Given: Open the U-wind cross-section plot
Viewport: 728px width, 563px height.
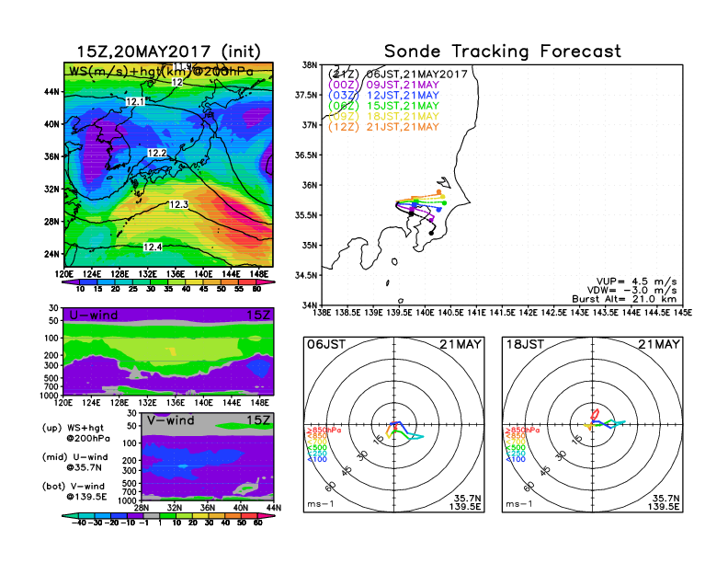Looking at the screenshot, I should tap(168, 351).
